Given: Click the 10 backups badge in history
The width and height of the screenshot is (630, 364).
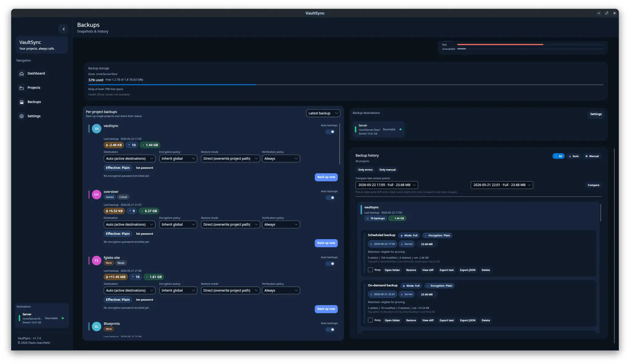Looking at the screenshot, I should click(x=376, y=218).
